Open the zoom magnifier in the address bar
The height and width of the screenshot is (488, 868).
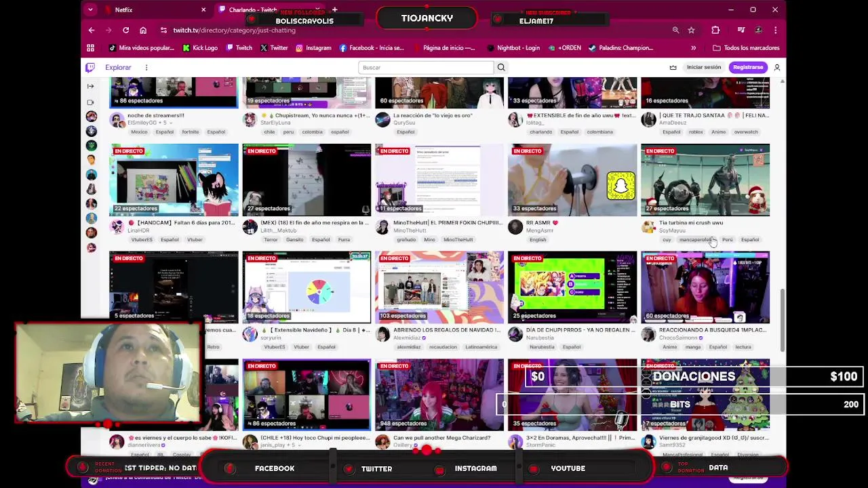point(675,30)
